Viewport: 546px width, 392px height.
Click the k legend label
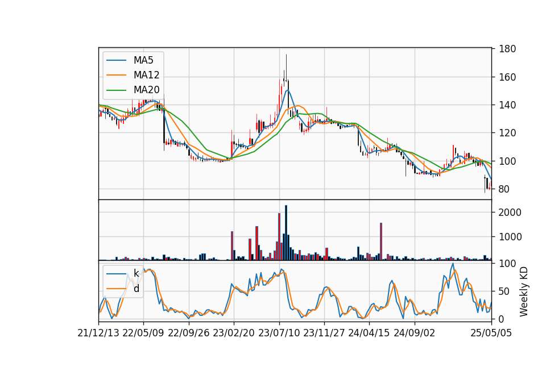(x=136, y=273)
